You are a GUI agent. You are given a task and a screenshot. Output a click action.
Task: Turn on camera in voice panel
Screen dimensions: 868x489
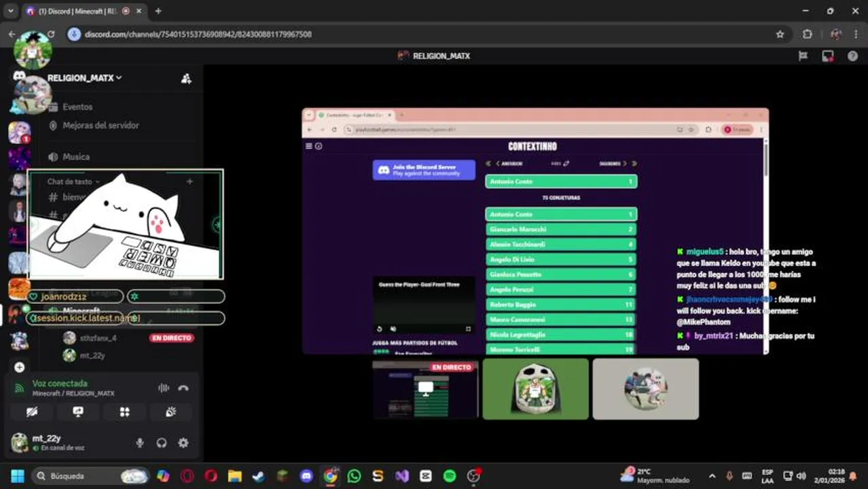[32, 412]
